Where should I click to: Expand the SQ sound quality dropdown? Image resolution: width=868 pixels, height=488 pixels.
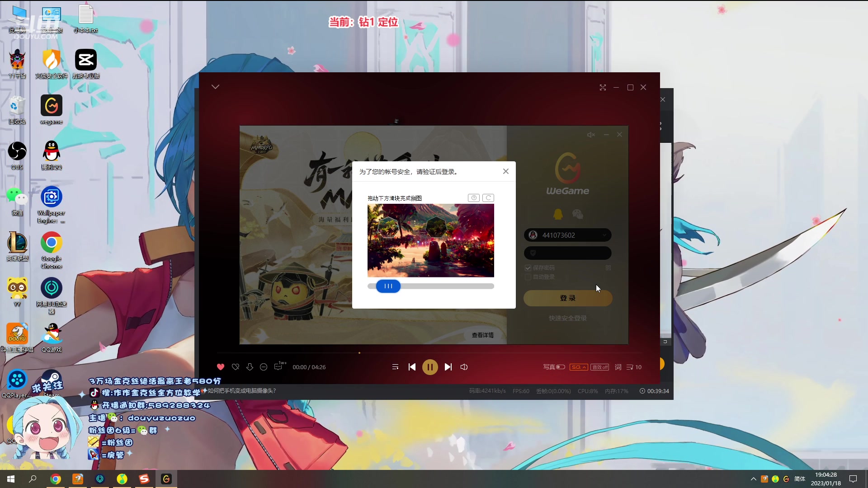pyautogui.click(x=579, y=367)
